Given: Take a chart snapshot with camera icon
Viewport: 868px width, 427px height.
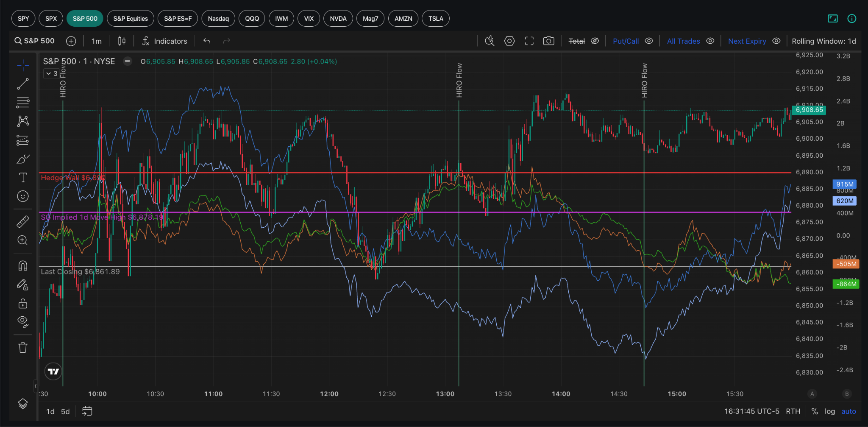Looking at the screenshot, I should pos(548,41).
